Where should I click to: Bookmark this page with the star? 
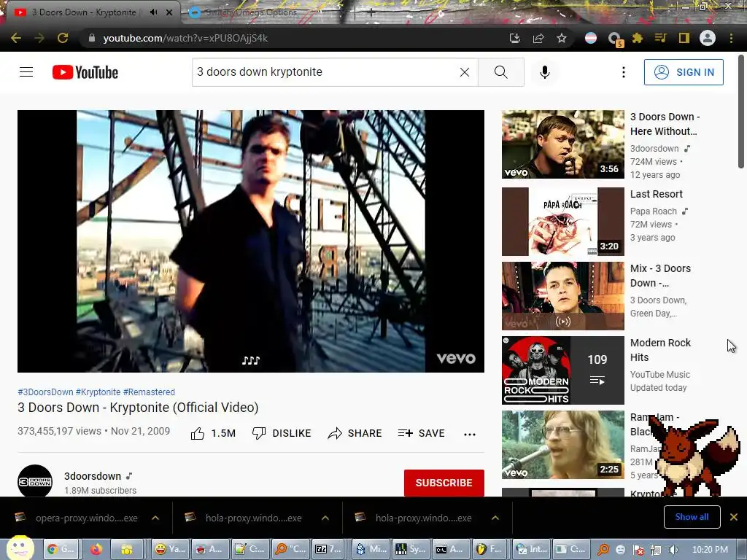tap(562, 38)
